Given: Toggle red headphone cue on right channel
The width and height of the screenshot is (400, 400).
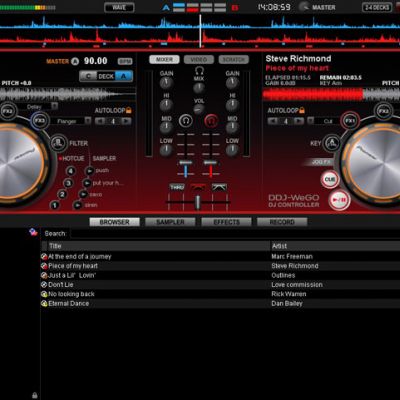Looking at the screenshot, I should [x=211, y=121].
